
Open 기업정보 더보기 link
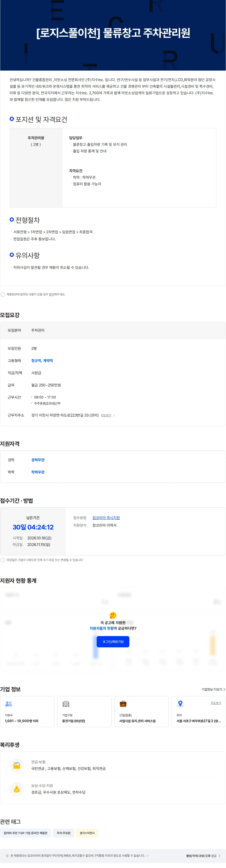(213, 689)
